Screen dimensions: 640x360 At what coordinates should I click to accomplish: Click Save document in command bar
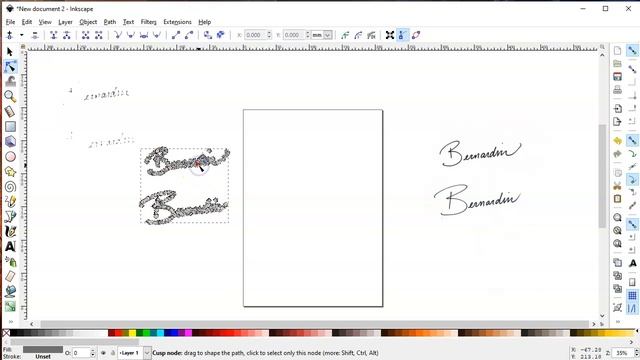[x=618, y=76]
